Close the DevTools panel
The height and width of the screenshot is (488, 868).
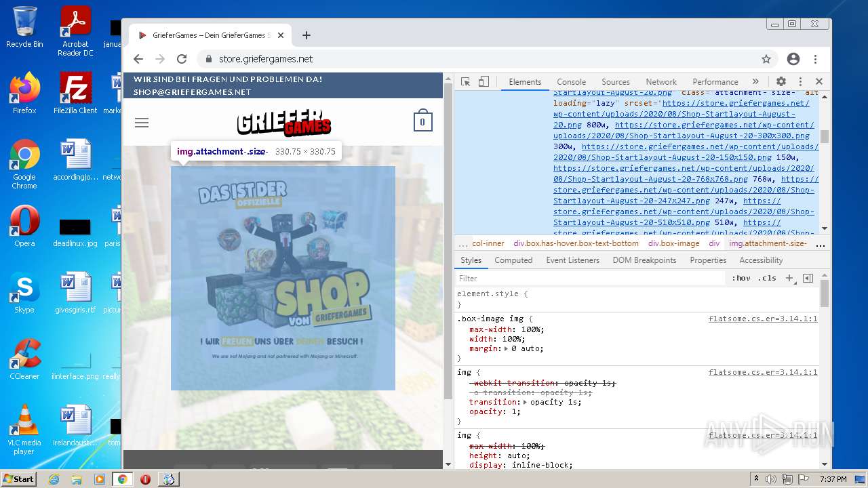pyautogui.click(x=818, y=81)
